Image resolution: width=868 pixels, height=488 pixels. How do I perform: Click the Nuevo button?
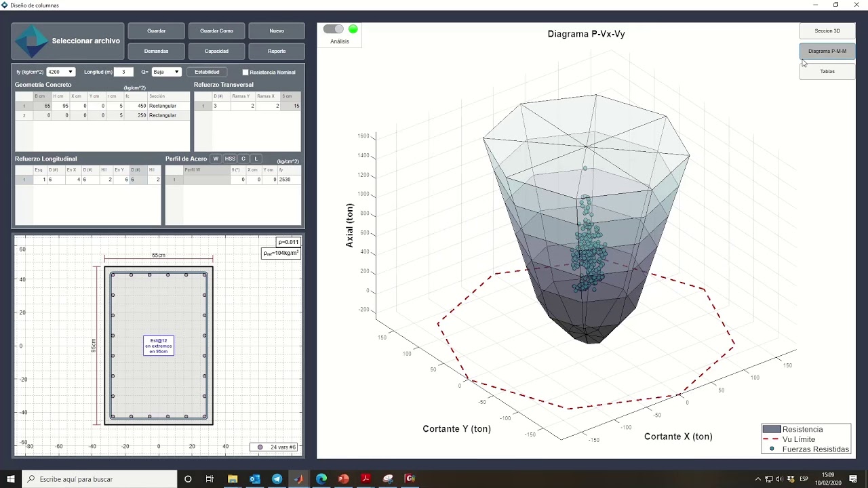(x=277, y=30)
